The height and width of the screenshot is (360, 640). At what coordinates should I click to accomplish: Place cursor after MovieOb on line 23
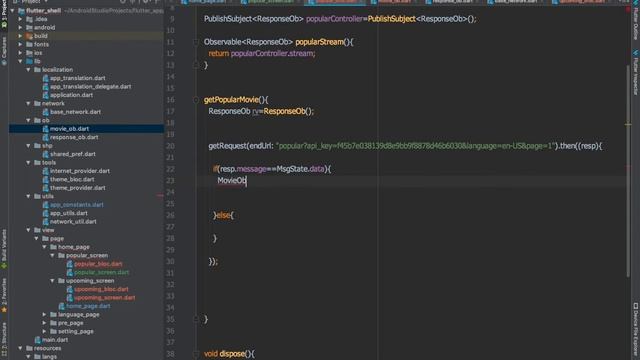[247, 180]
